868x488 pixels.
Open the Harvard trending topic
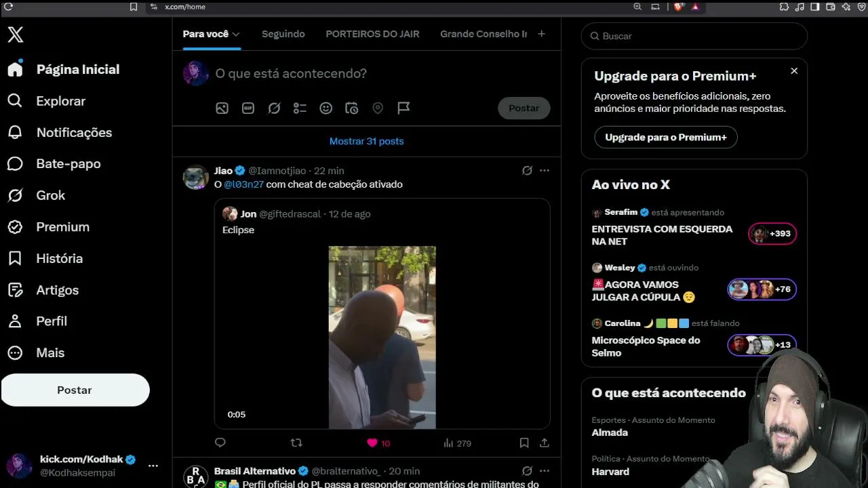click(x=610, y=472)
